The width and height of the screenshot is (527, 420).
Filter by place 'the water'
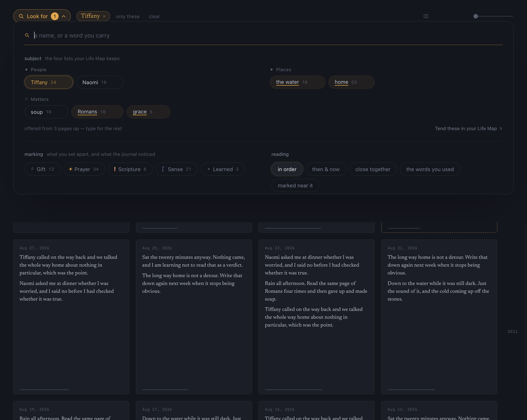(297, 82)
